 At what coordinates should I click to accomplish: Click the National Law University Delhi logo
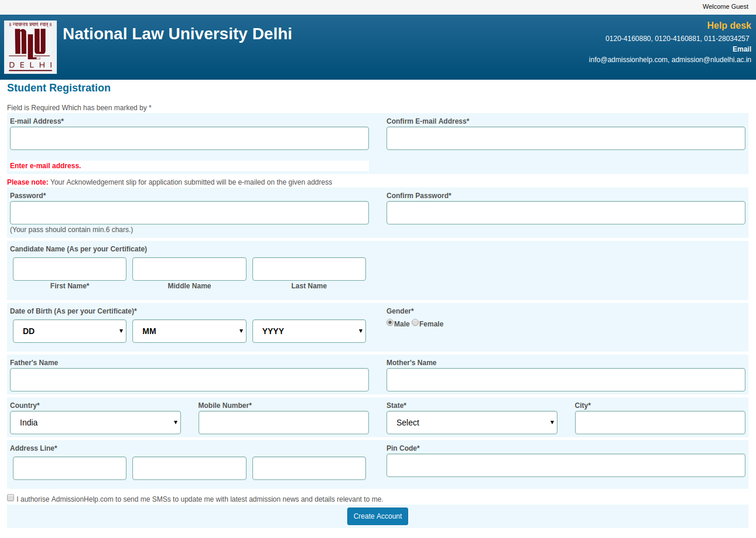(x=30, y=47)
